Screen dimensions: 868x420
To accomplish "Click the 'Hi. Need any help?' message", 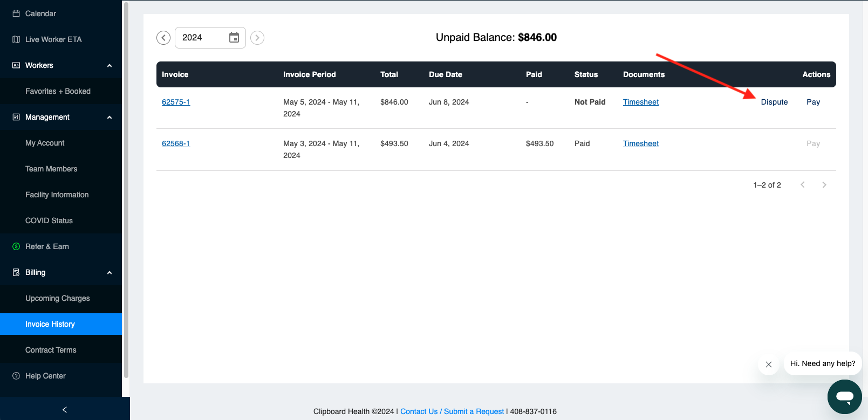I will pos(823,363).
